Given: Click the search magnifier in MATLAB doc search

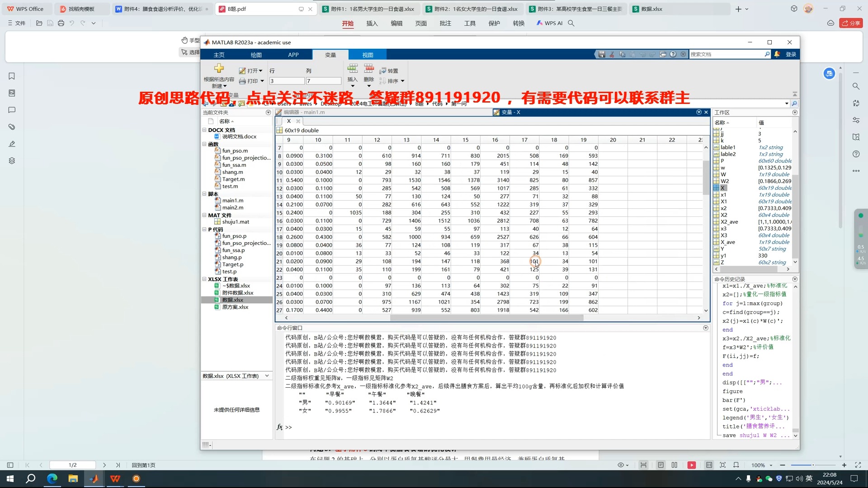Looking at the screenshot, I should point(767,54).
